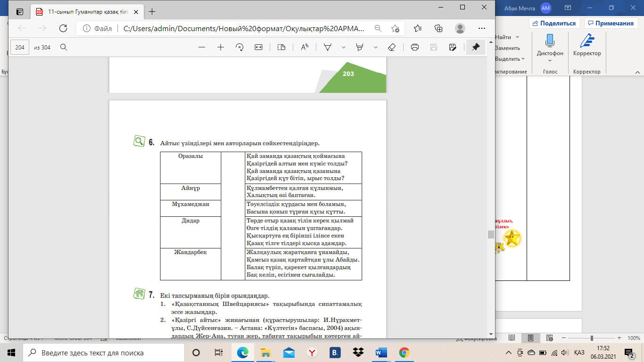644x362 pixels.
Task: Collapse the Word ribbon with the chevron
Action: pos(637,72)
